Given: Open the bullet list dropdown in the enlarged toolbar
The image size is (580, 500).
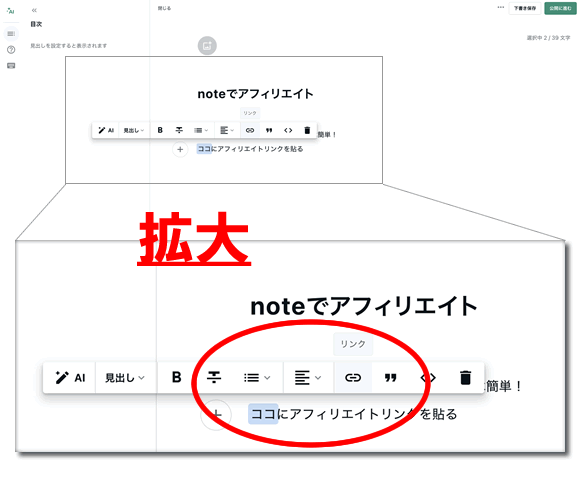Looking at the screenshot, I should point(257,378).
